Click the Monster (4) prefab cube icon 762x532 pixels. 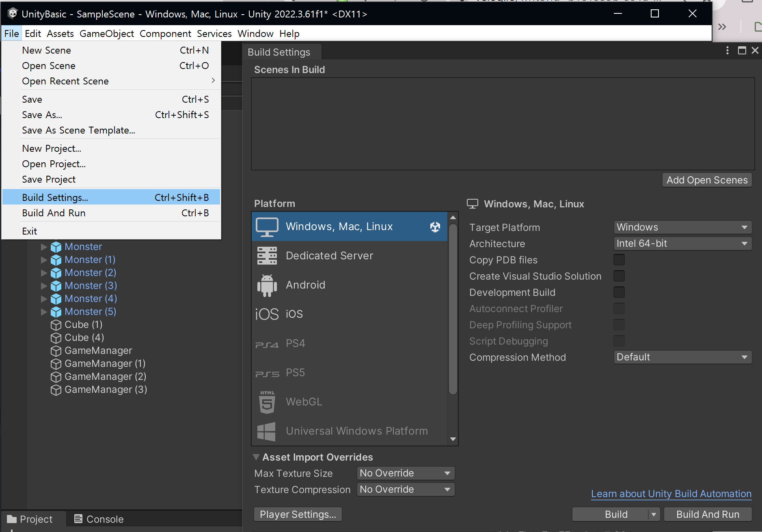point(56,299)
